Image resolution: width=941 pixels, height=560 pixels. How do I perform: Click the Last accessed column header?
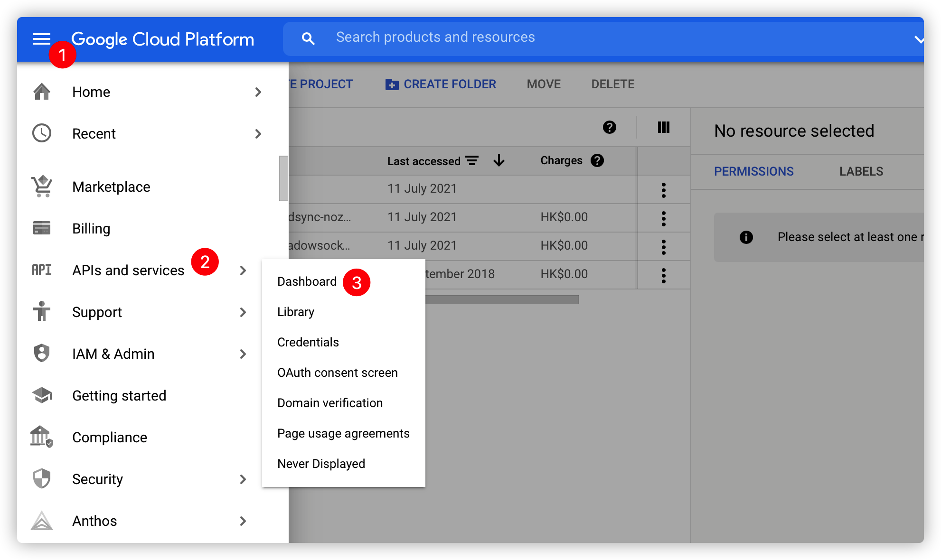pos(423,161)
